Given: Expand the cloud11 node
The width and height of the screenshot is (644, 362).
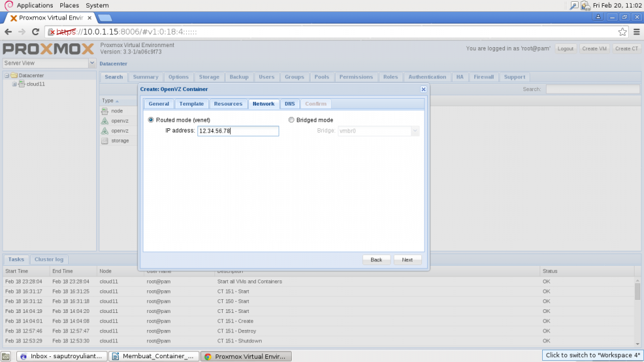Looking at the screenshot, I should [x=14, y=84].
